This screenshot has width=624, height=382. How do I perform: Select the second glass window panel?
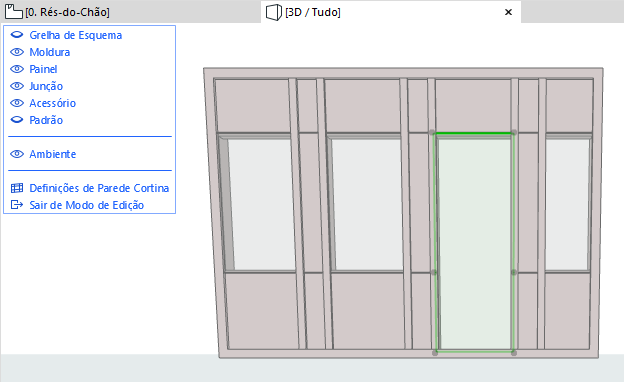367,205
